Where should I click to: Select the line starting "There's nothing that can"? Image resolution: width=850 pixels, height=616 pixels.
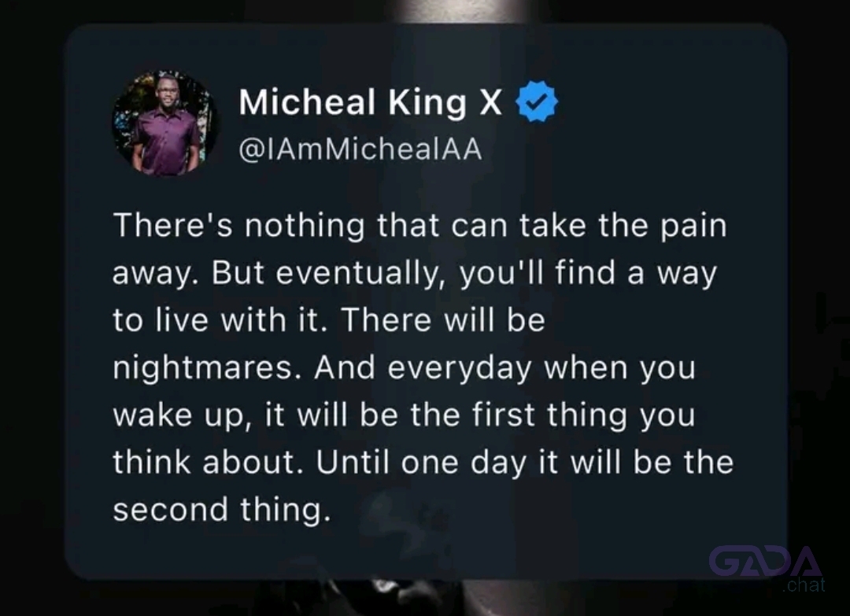coord(420,225)
